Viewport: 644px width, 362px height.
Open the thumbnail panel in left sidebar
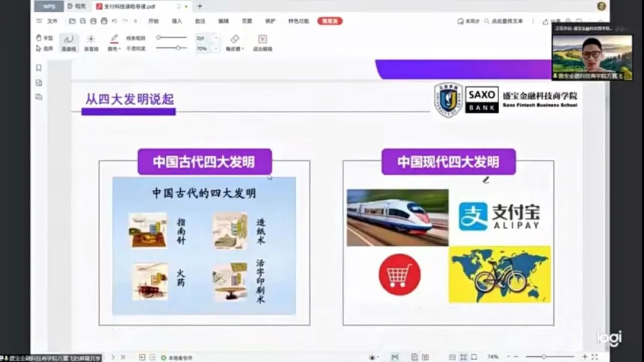click(39, 83)
